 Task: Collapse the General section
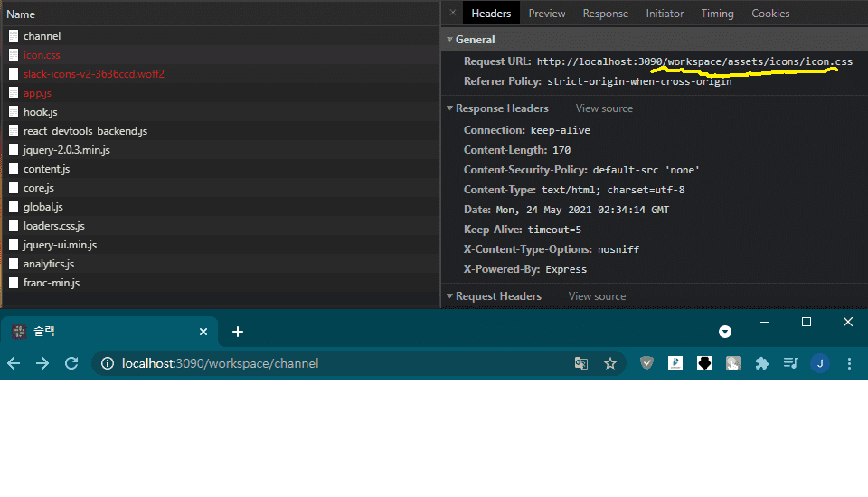pyautogui.click(x=450, y=39)
